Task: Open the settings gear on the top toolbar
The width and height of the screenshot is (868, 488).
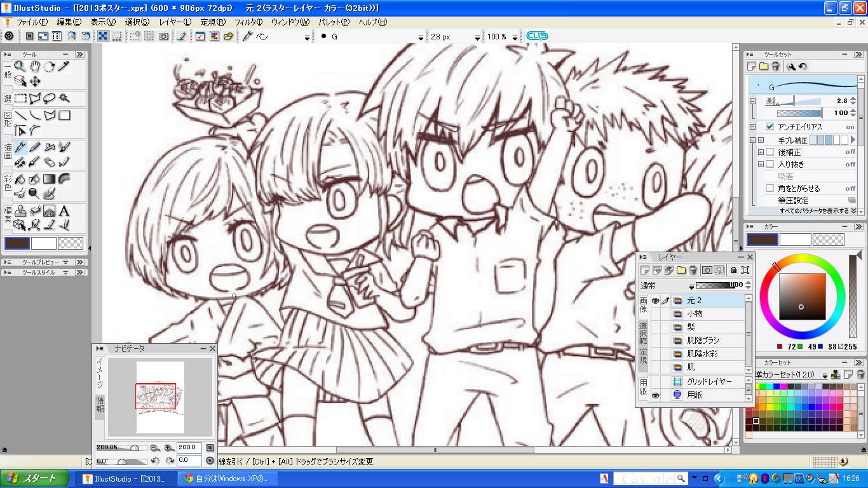Action: (9, 36)
